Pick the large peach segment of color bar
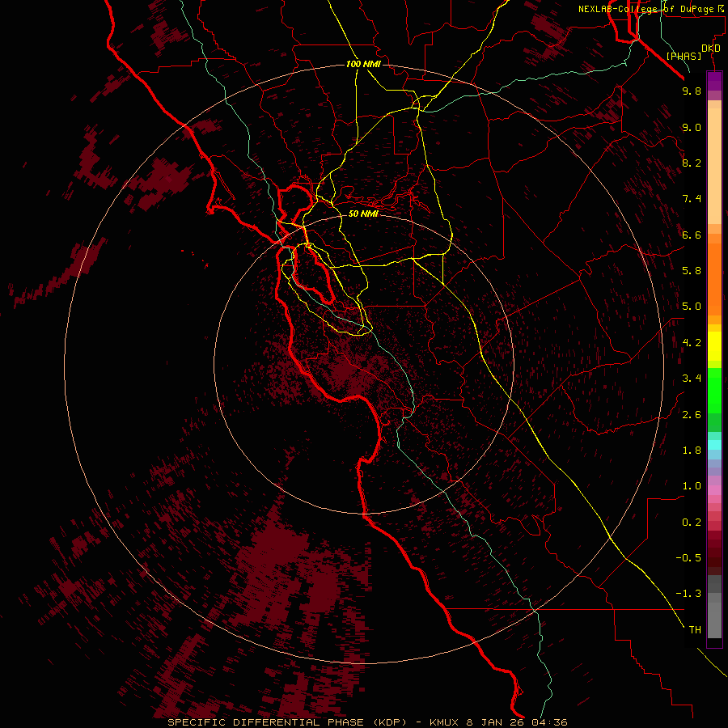The image size is (728, 728). pyautogui.click(x=714, y=166)
